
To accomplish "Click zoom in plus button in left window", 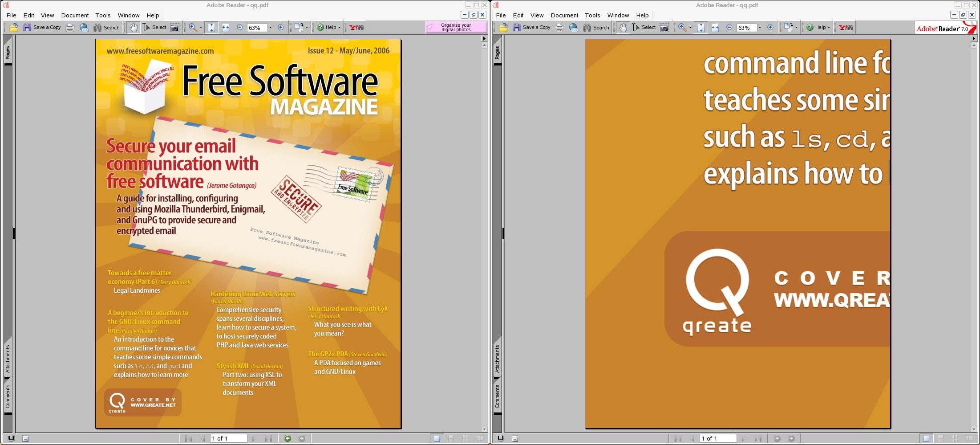I will click(281, 28).
